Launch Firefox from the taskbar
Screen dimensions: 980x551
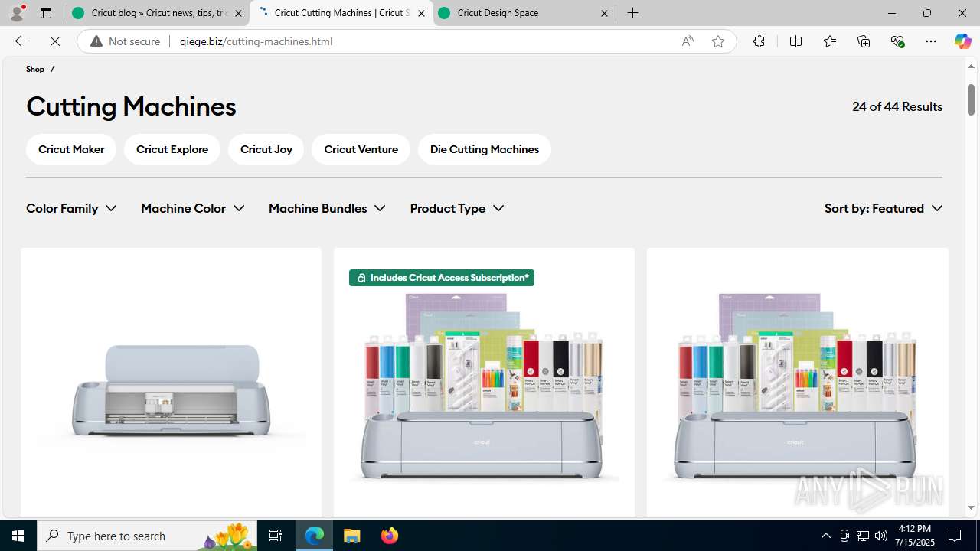(x=389, y=536)
